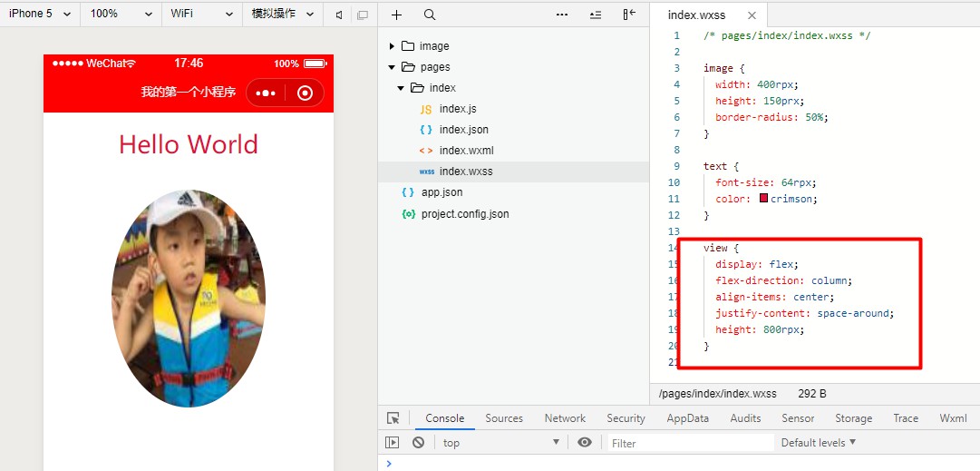Click the console Filter input field
The image size is (980, 471).
[x=689, y=443]
